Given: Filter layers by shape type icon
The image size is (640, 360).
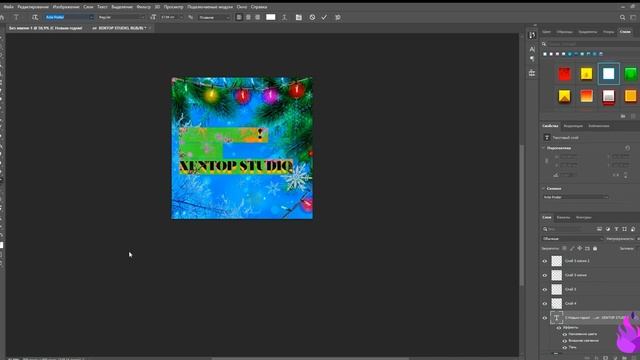Looking at the screenshot, I should [624, 229].
